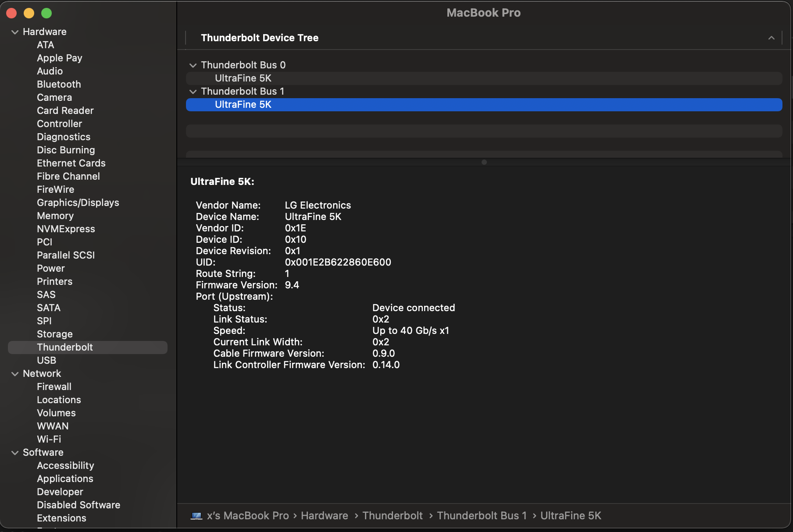Click Hardware in the bottom path bar
The height and width of the screenshot is (532, 793).
325,516
